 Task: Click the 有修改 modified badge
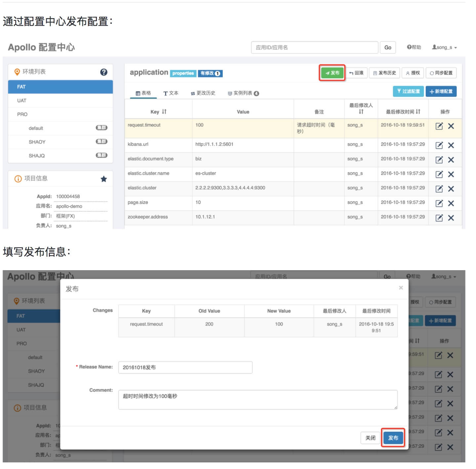(x=210, y=73)
